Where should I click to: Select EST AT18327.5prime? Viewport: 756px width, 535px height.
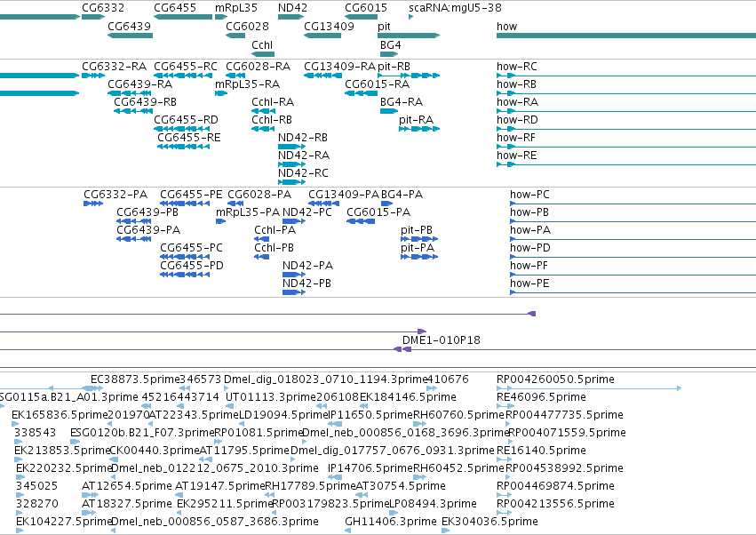127,504
